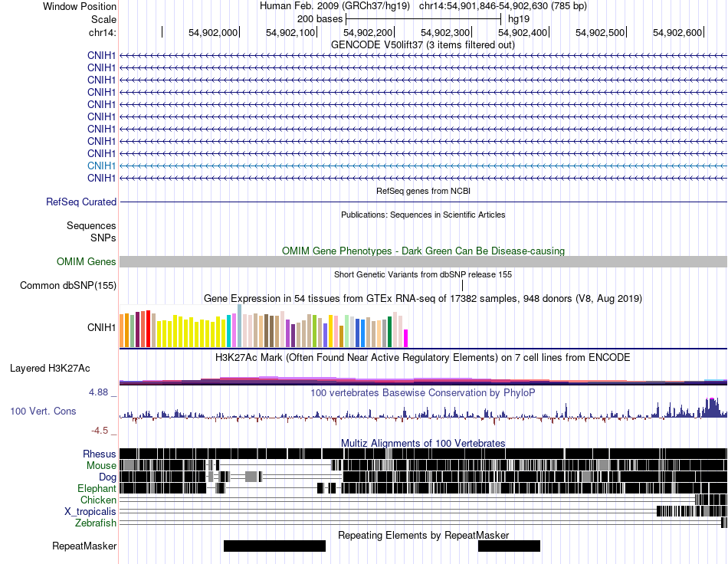This screenshot has width=728, height=564.
Task: Click the 'RefSeq genes from NCBI' title
Action: click(423, 191)
